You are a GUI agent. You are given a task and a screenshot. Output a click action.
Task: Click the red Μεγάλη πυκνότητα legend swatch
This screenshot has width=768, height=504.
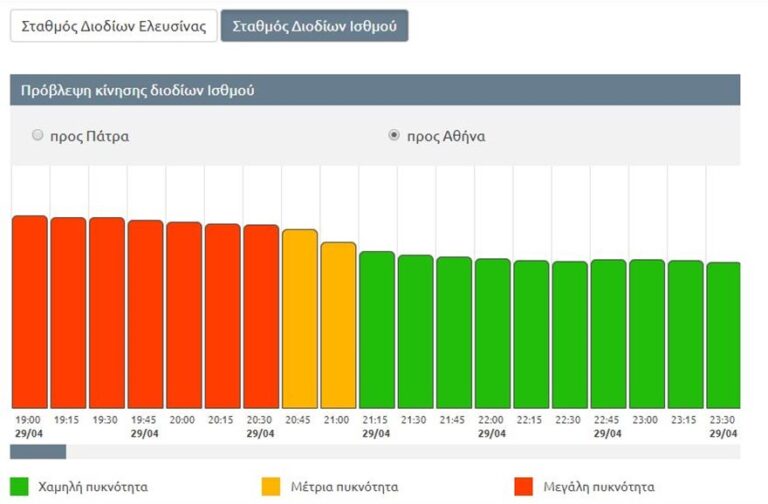(521, 487)
